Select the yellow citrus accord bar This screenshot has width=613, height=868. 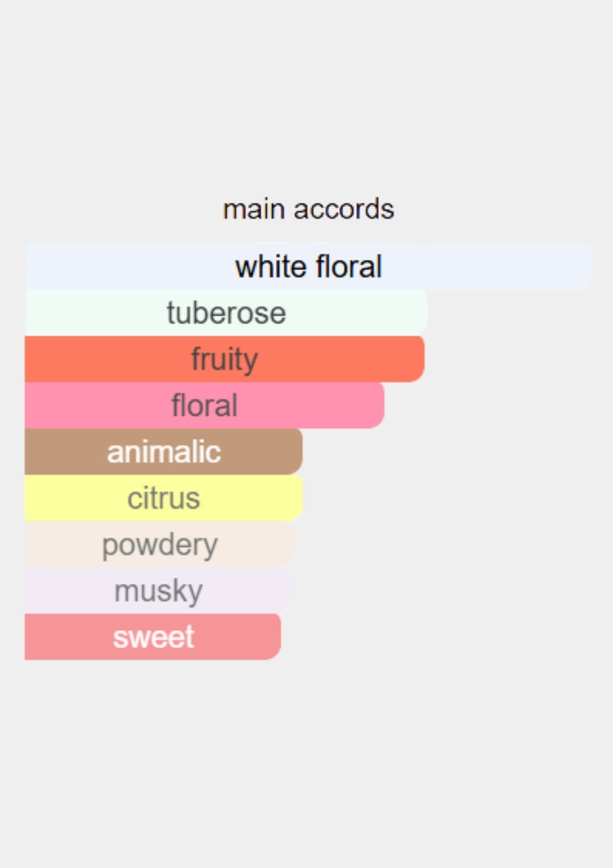point(255,498)
